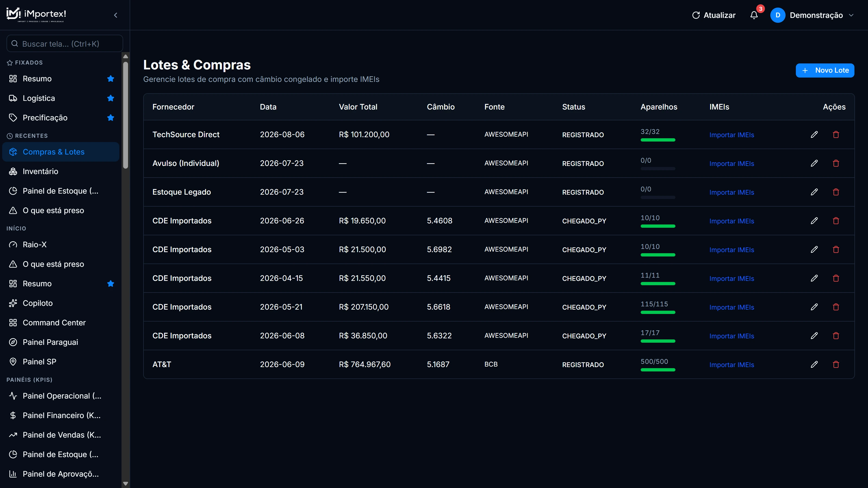Open Painel de Estoque under Recentes
868x488 pixels.
click(61, 191)
